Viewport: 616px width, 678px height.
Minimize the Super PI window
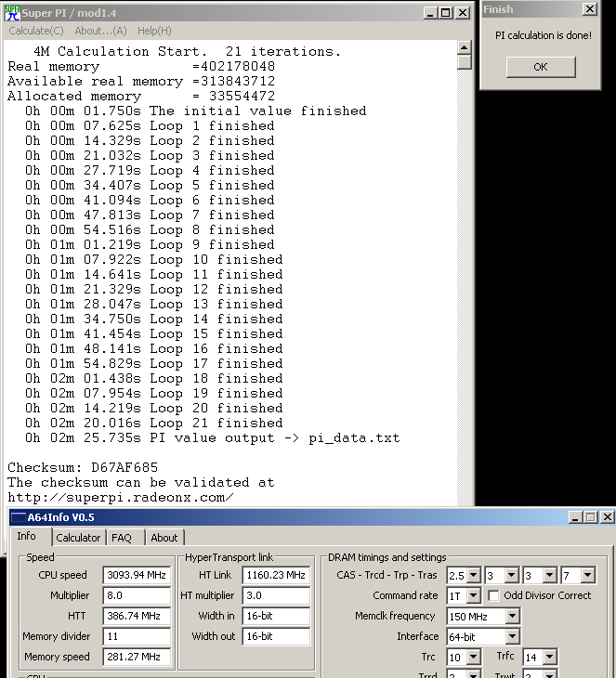tap(430, 13)
